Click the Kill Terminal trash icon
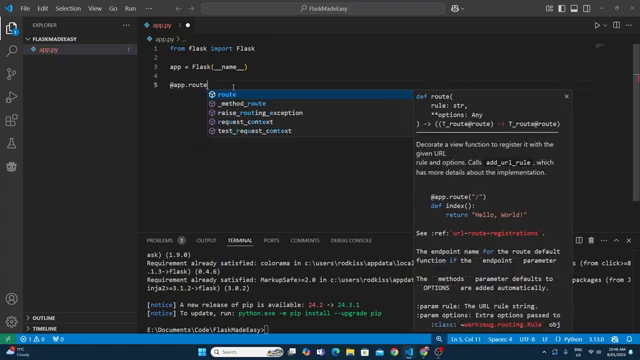 (x=591, y=240)
